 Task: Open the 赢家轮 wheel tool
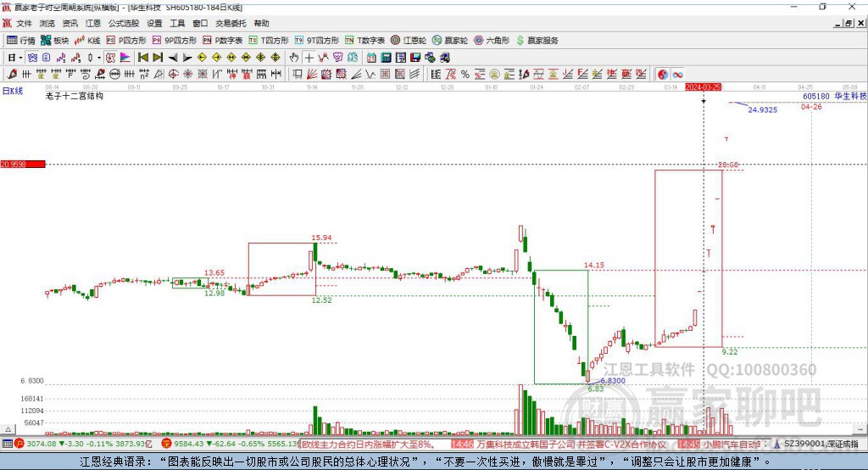(x=450, y=41)
